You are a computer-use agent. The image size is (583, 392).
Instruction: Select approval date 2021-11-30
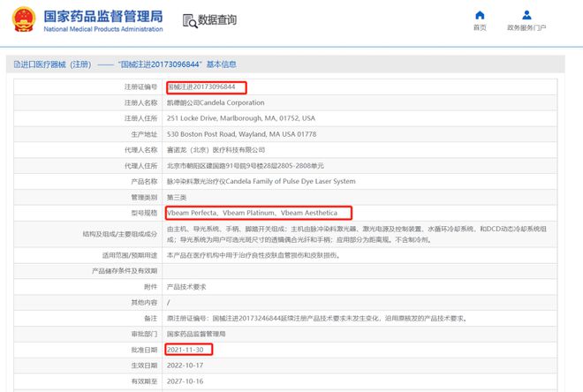(185, 350)
